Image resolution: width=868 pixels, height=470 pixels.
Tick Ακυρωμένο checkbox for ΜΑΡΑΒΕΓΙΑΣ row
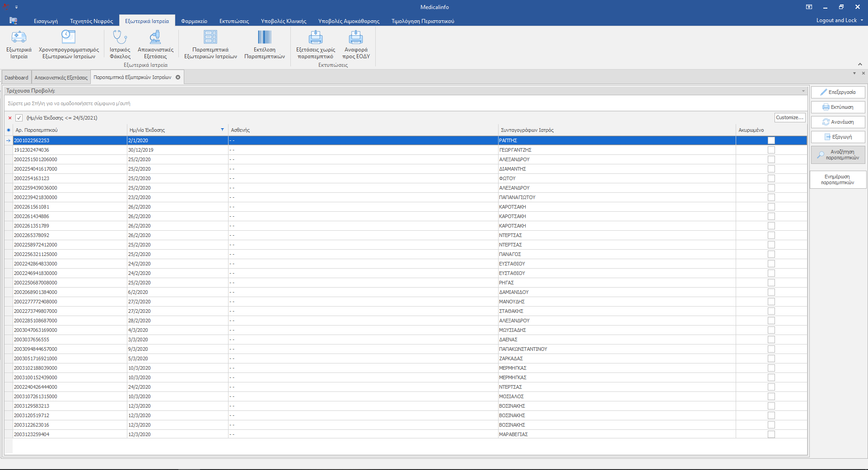coord(771,434)
